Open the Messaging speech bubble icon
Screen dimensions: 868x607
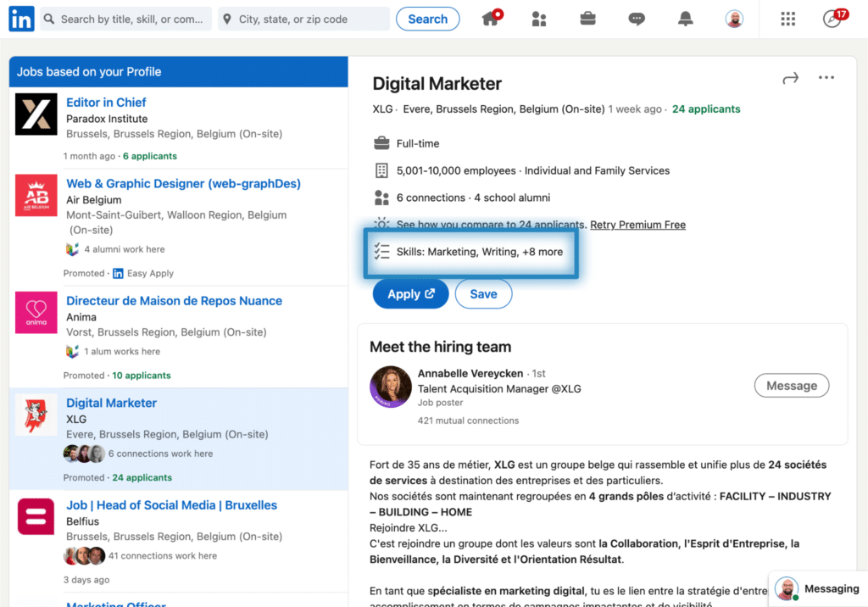click(637, 19)
